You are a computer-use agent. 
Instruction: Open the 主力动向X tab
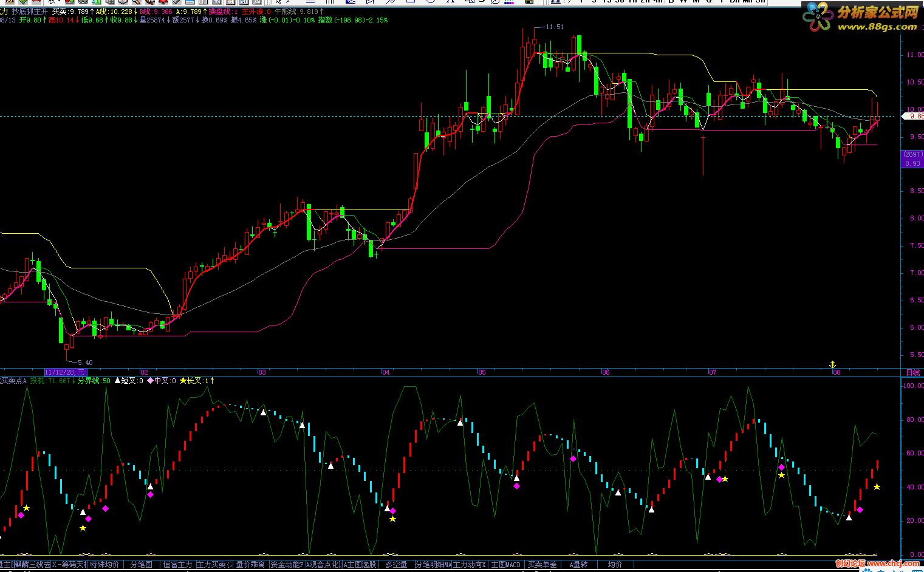click(x=470, y=565)
